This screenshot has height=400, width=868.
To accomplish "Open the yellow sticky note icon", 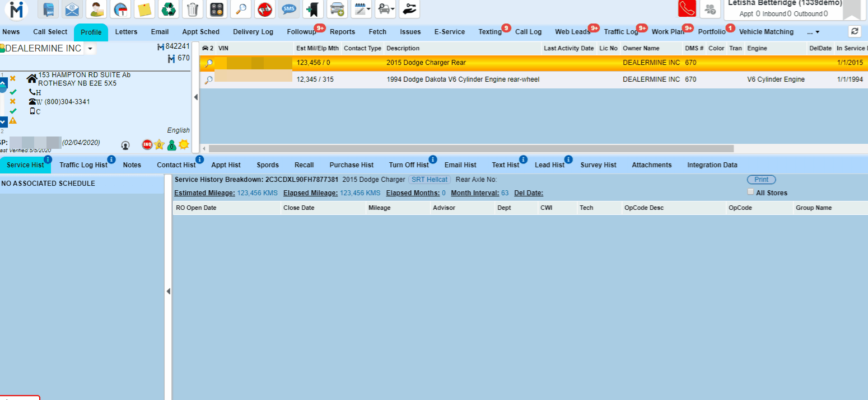I will 144,9.
